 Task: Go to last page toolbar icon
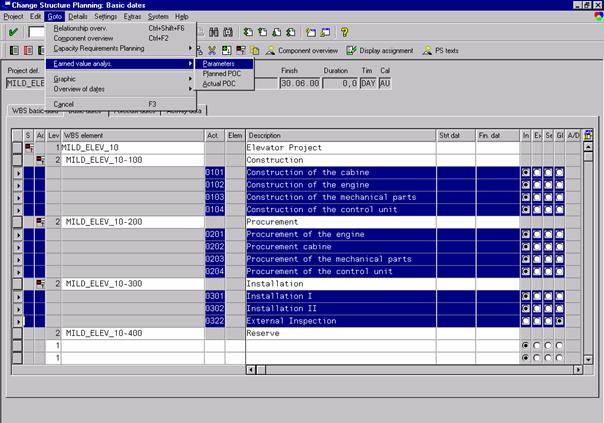click(x=291, y=32)
